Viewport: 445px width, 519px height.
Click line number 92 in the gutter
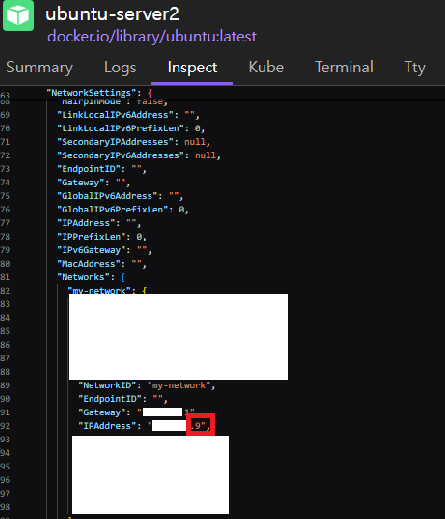(5, 426)
